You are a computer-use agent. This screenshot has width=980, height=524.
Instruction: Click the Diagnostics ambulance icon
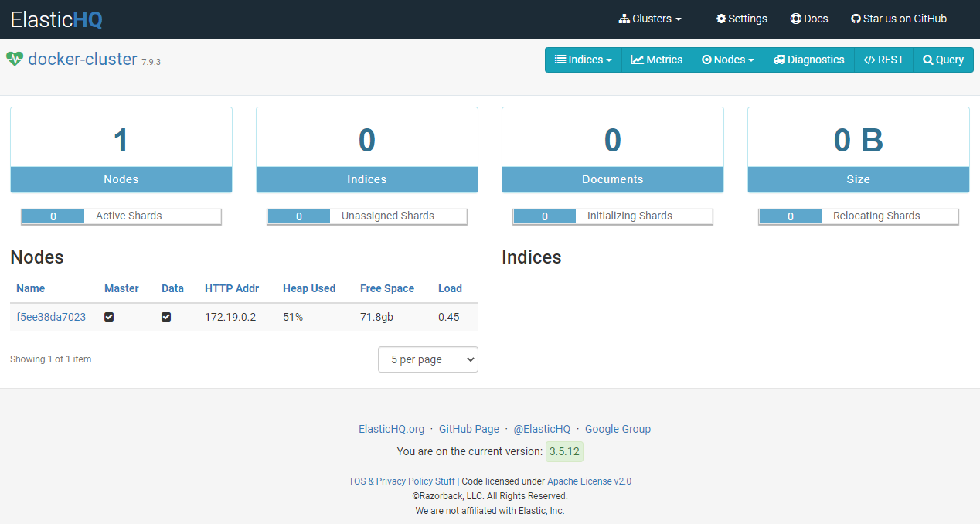[779, 60]
